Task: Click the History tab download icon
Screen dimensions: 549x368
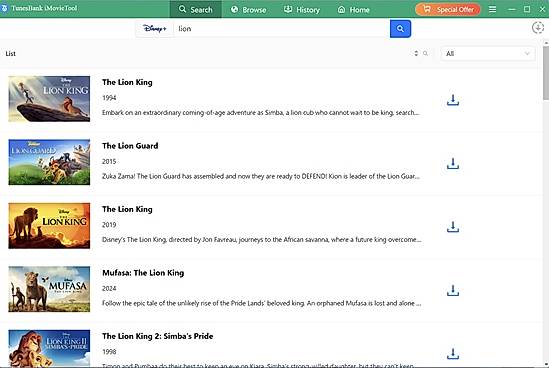Action: click(288, 9)
